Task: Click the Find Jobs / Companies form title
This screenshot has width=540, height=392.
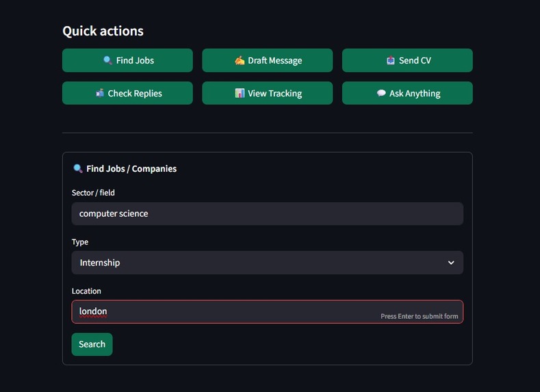Action: [131, 169]
